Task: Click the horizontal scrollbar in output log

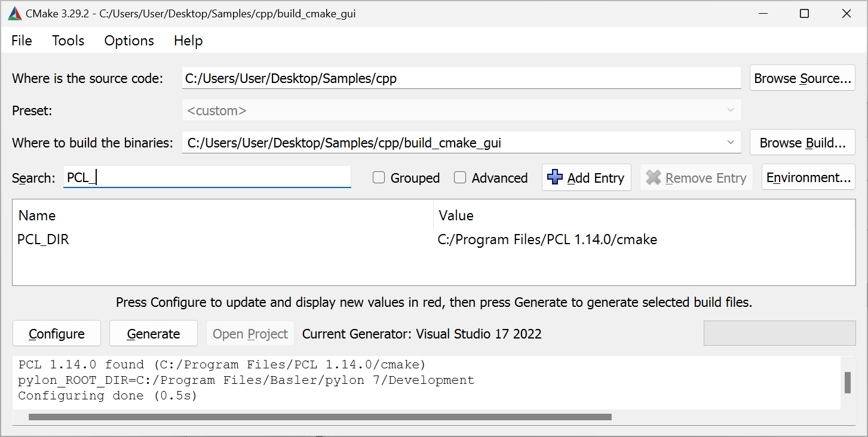Action: (x=320, y=417)
